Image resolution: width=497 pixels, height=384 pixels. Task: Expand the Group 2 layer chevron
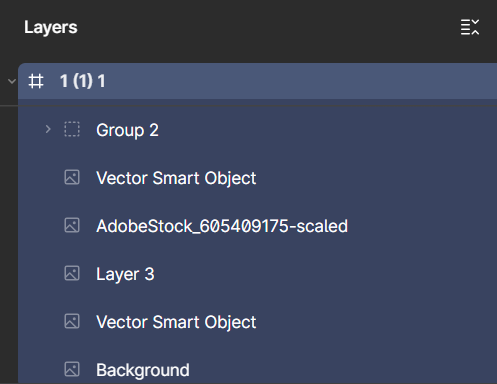pos(48,129)
